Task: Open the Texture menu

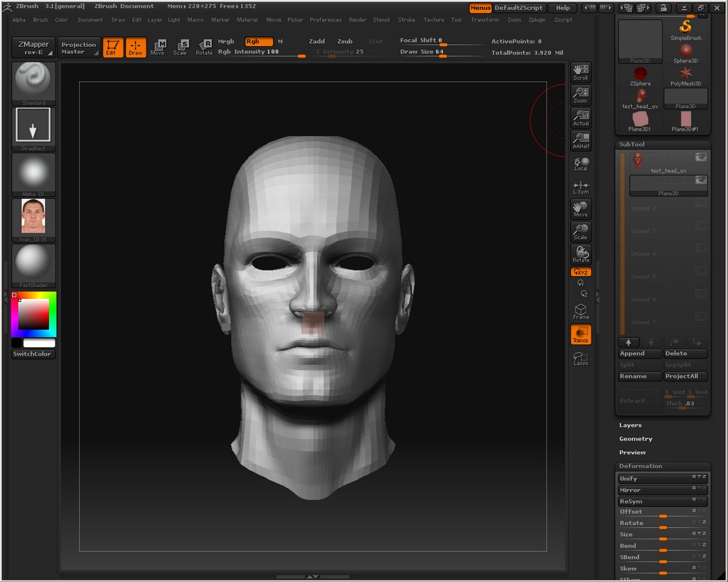Action: [434, 20]
